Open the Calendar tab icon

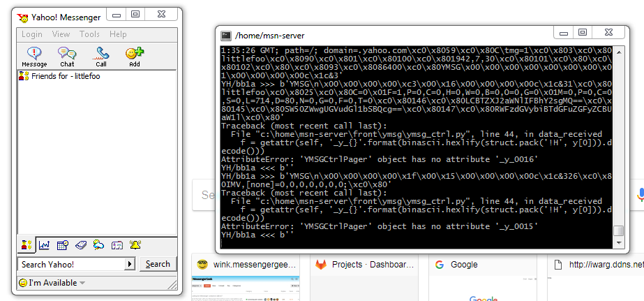(63, 245)
